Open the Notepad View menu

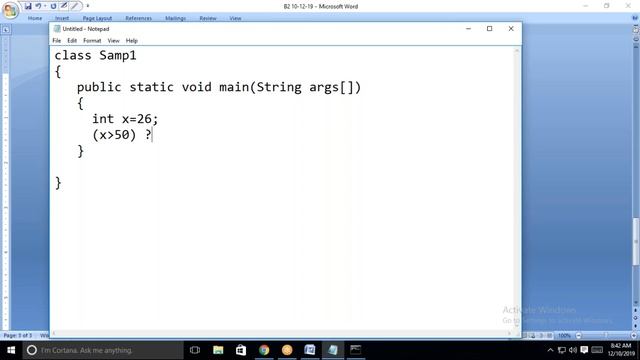click(x=113, y=41)
